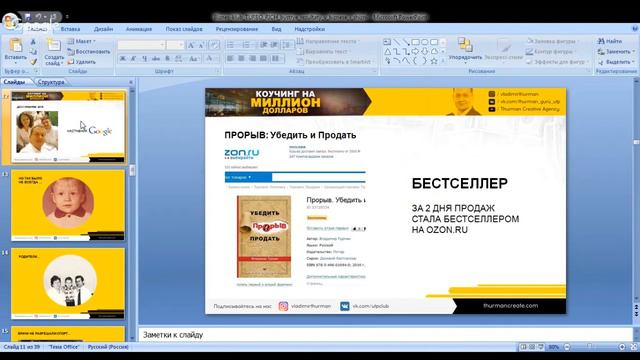
Task: Toggle bulleted list
Action: (231, 45)
